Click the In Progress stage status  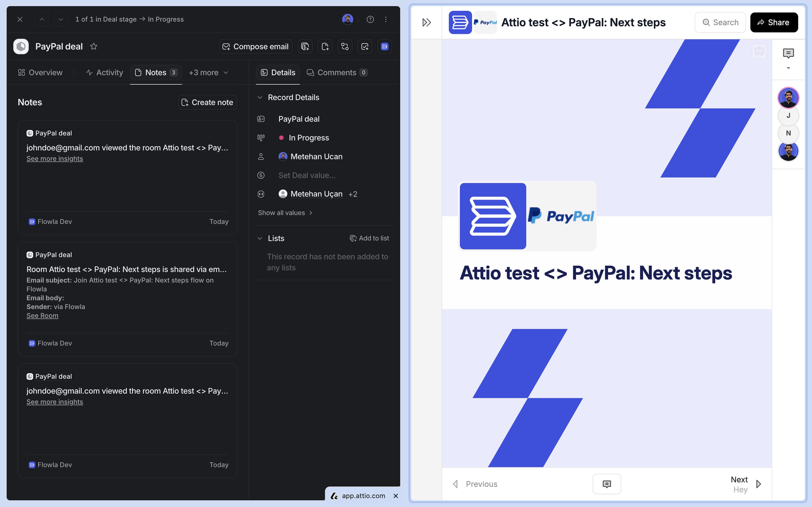pos(308,138)
